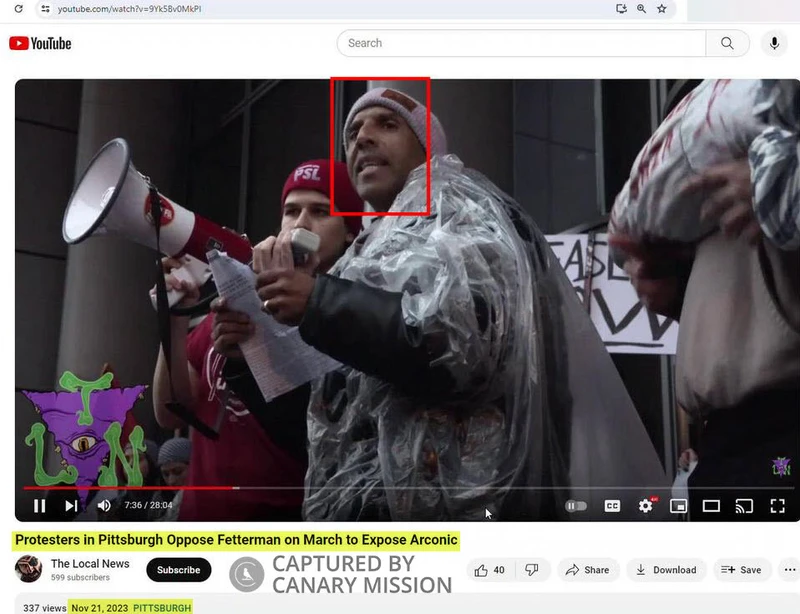Screen dimensions: 800x614
Task: Dislike the video
Action: 532,570
